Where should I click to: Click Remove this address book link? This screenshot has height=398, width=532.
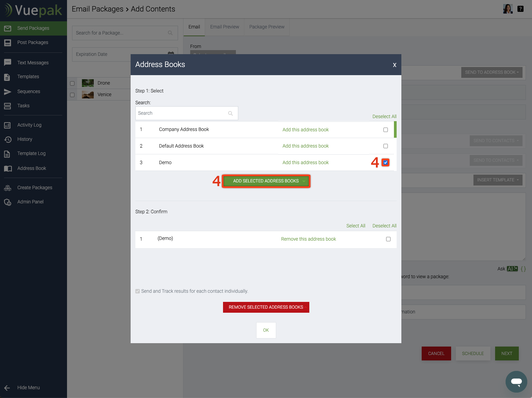point(308,239)
